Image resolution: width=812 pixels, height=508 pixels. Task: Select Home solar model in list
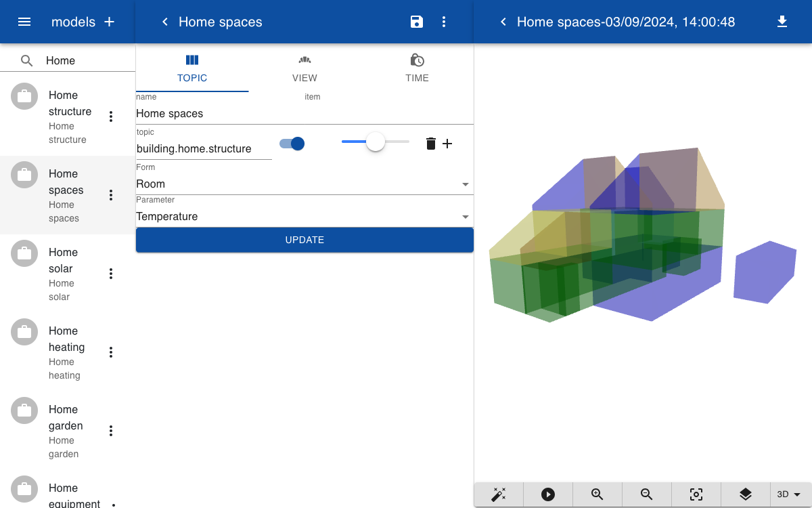point(68,274)
